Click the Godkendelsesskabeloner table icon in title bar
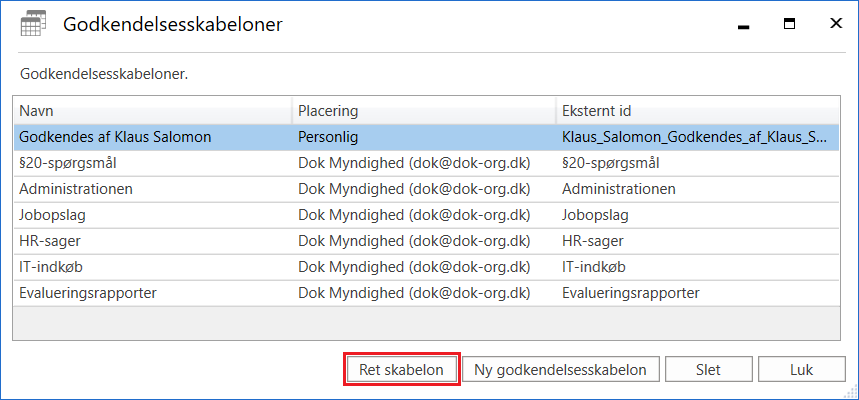 click(32, 25)
